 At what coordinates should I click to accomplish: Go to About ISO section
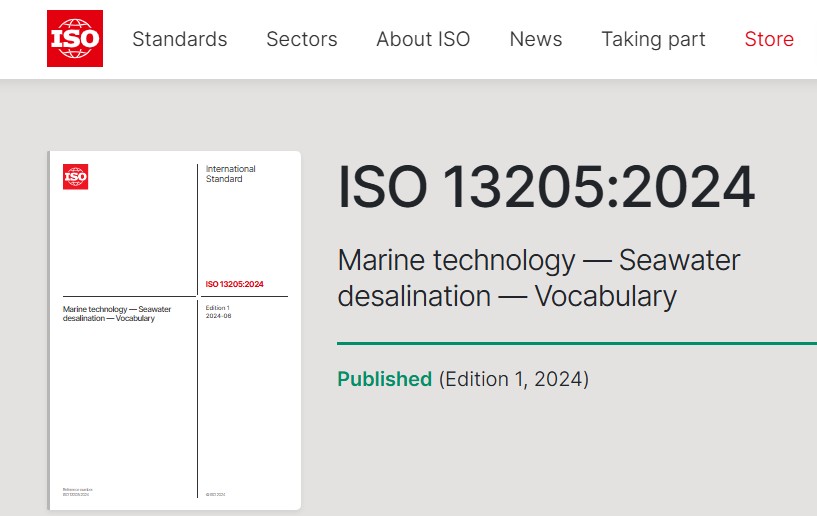(423, 39)
